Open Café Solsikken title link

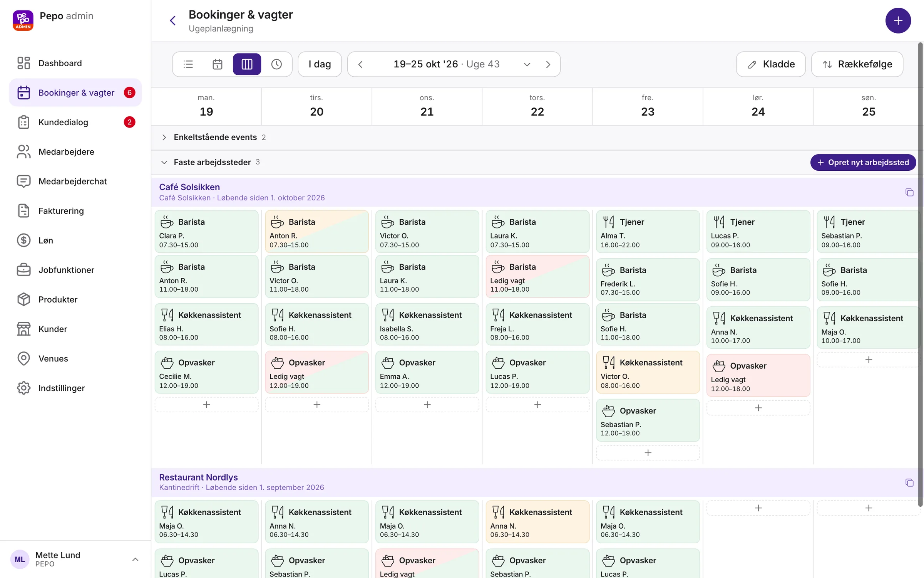[x=189, y=187]
